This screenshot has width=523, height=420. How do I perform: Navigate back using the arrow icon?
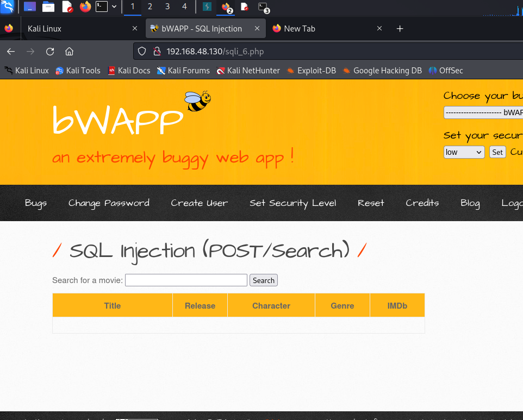tap(11, 51)
